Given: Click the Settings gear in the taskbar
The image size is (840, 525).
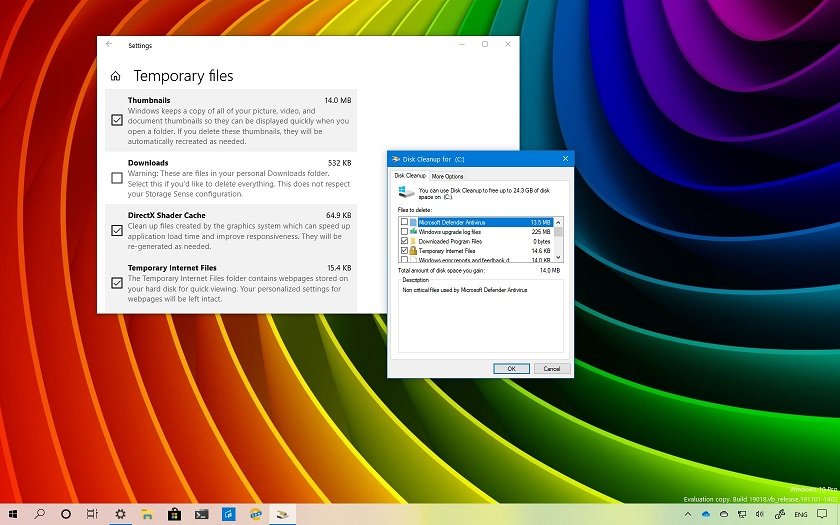Looking at the screenshot, I should [120, 513].
